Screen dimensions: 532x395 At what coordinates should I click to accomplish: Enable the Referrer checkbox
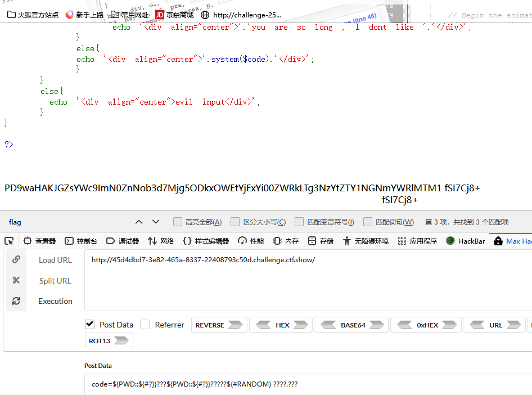145,325
